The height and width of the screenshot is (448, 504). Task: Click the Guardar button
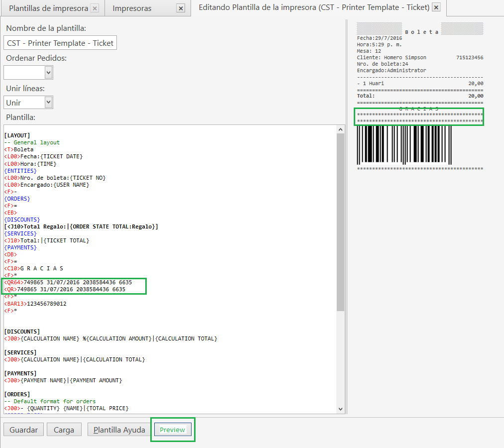tap(23, 430)
